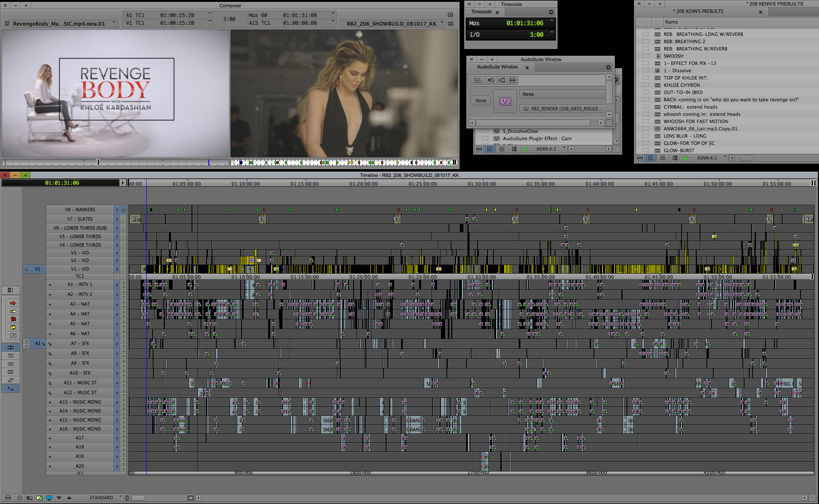Toggle the V1 source track selector
The height and width of the screenshot is (504, 819).
tap(38, 269)
